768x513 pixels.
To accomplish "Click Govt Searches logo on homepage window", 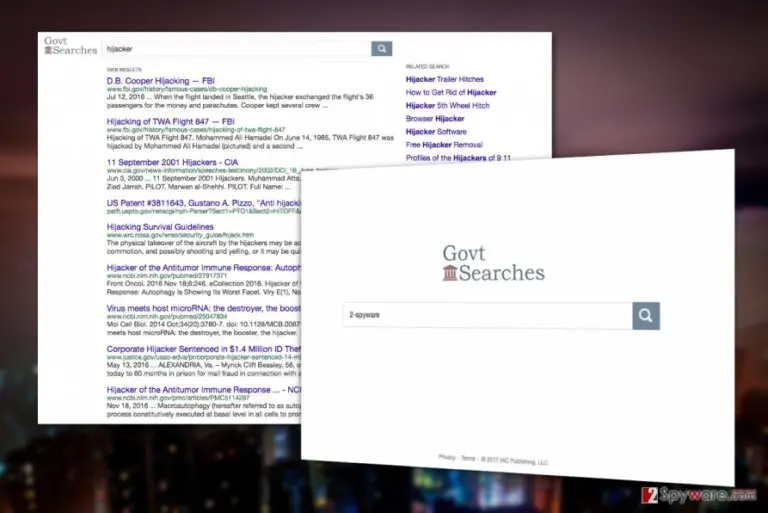I will pyautogui.click(x=493, y=263).
